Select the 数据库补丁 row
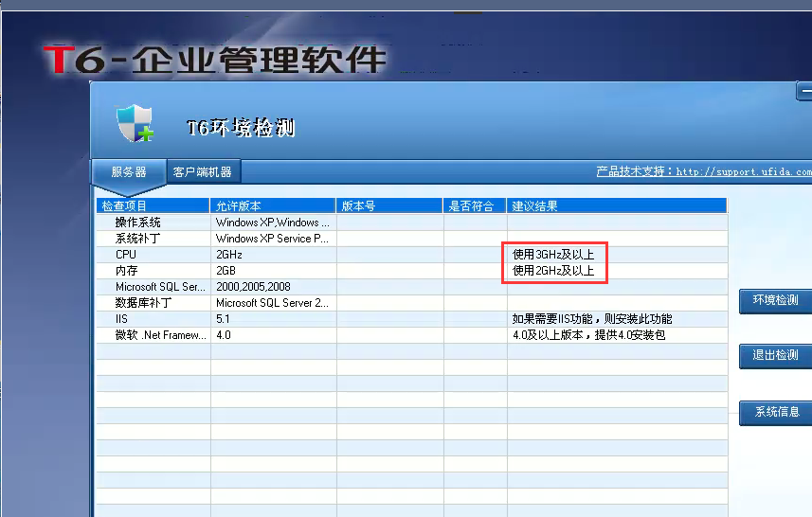 point(412,303)
